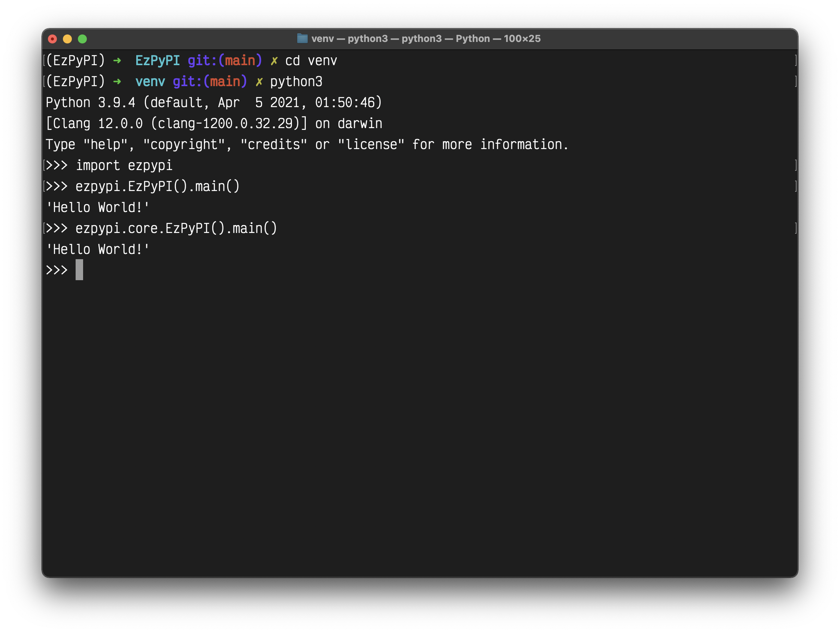Click the window title text venv — python3
The image size is (840, 633).
tap(425, 38)
